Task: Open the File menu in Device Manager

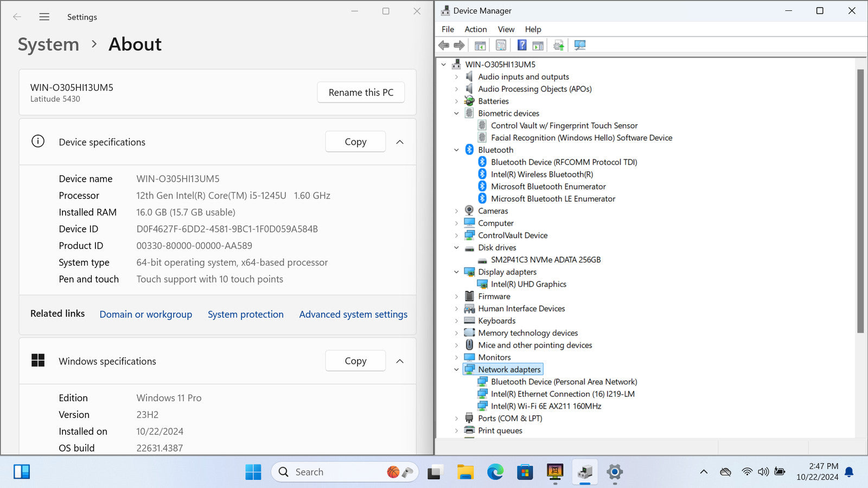Action: coord(448,29)
